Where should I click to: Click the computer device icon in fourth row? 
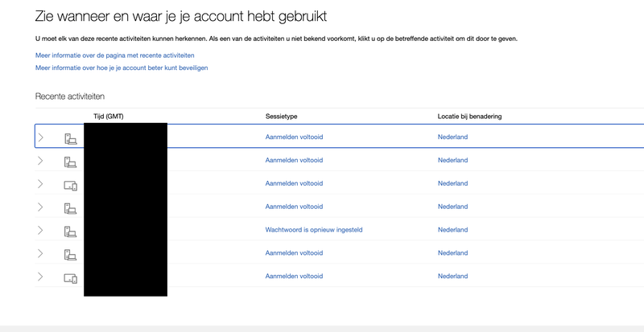pyautogui.click(x=70, y=208)
